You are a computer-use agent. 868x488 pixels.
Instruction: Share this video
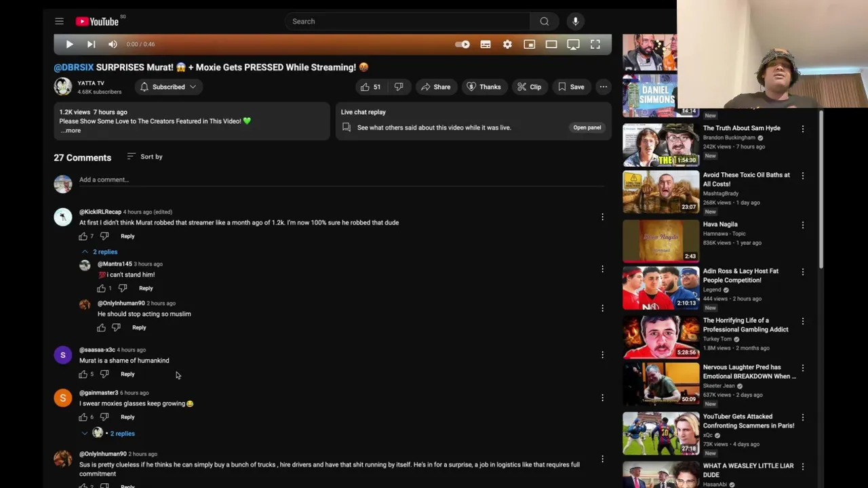coord(435,87)
